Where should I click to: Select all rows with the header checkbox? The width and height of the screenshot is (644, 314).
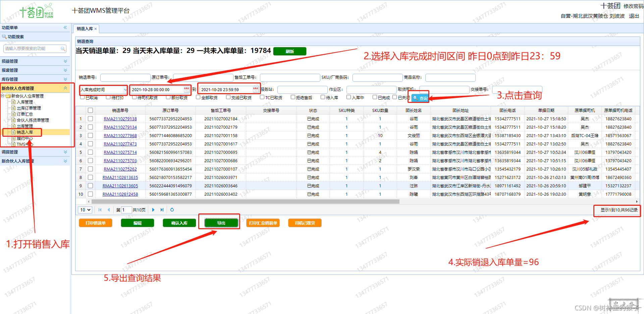coord(90,110)
